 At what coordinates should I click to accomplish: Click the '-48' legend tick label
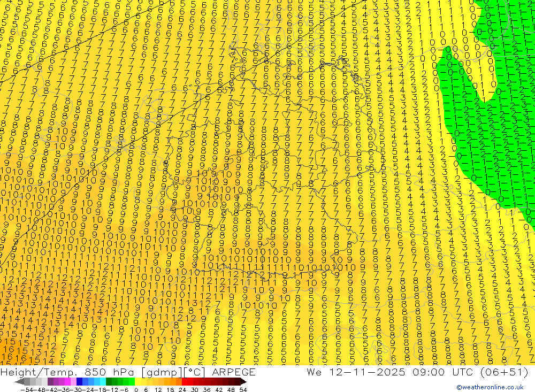coord(40,390)
